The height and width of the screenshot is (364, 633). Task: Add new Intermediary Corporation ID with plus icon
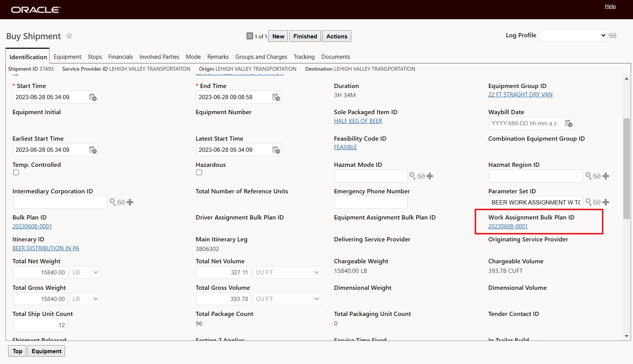(130, 202)
